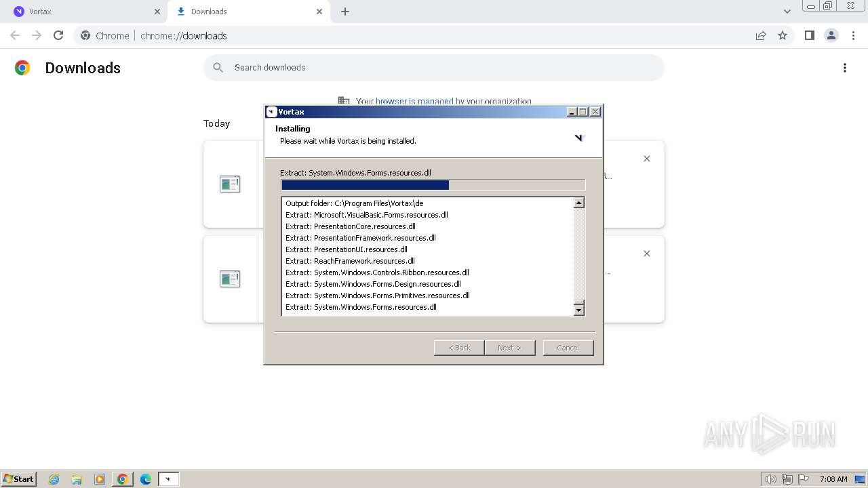Select log line ReachFramework.resources.dll
Viewport: 868px width, 488px height.
point(350,261)
